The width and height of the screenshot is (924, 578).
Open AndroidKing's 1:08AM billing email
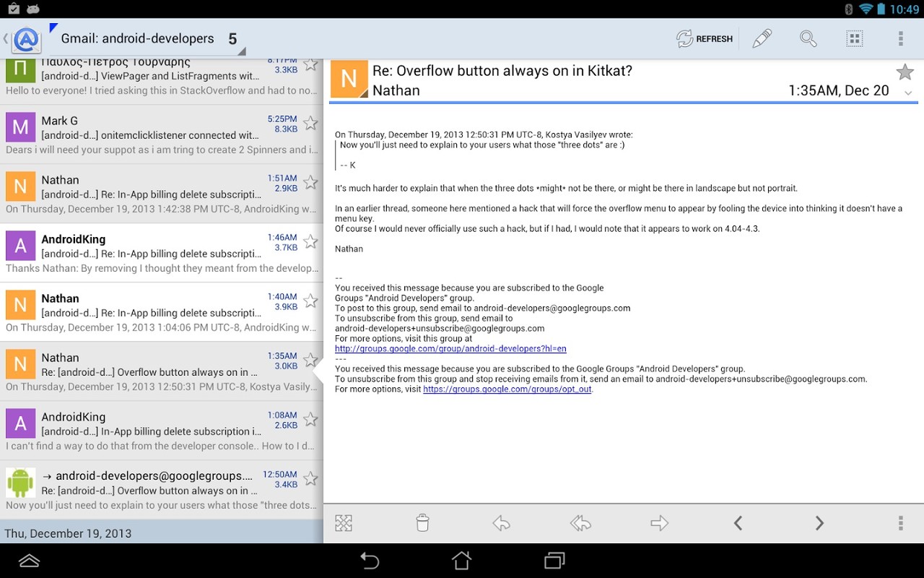click(x=162, y=431)
